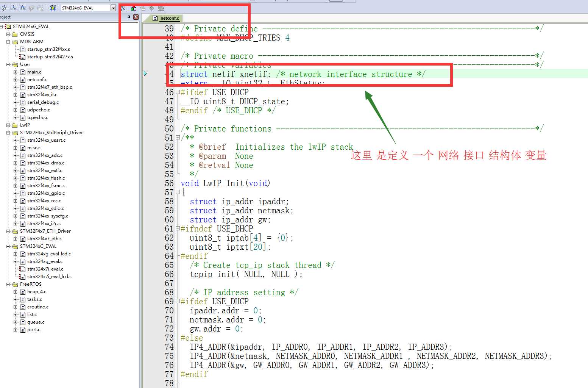Select tasks.c in FreeRTOS group
This screenshot has height=388, width=588.
pos(34,299)
